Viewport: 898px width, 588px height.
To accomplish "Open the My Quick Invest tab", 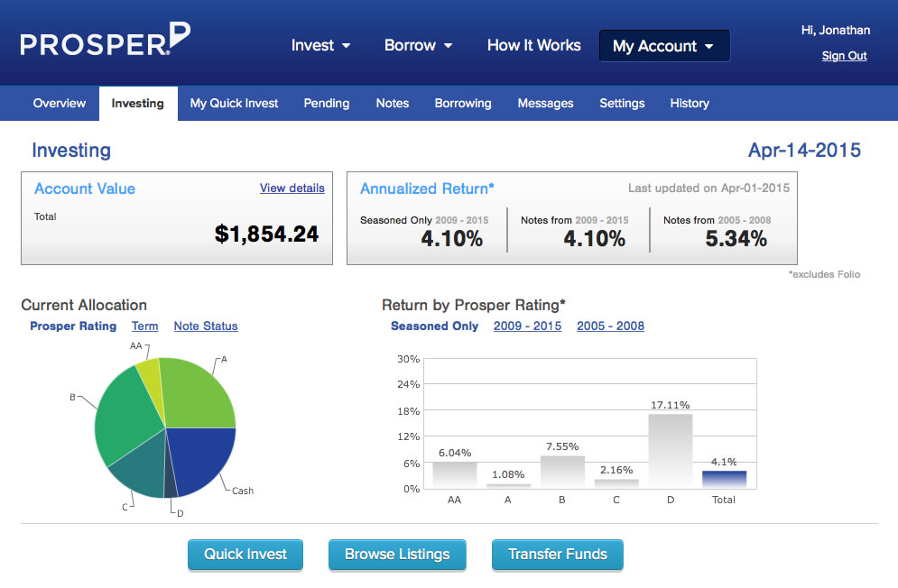I will [x=234, y=103].
